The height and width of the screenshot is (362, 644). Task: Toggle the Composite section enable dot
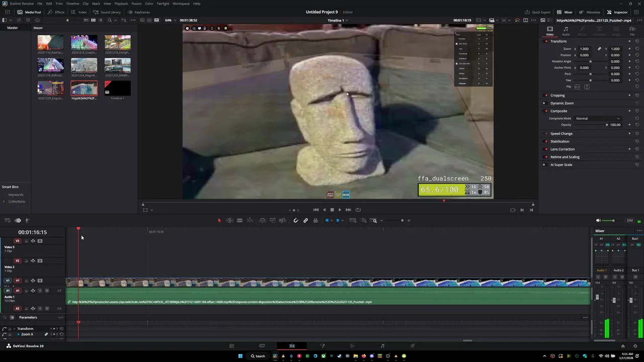545,111
